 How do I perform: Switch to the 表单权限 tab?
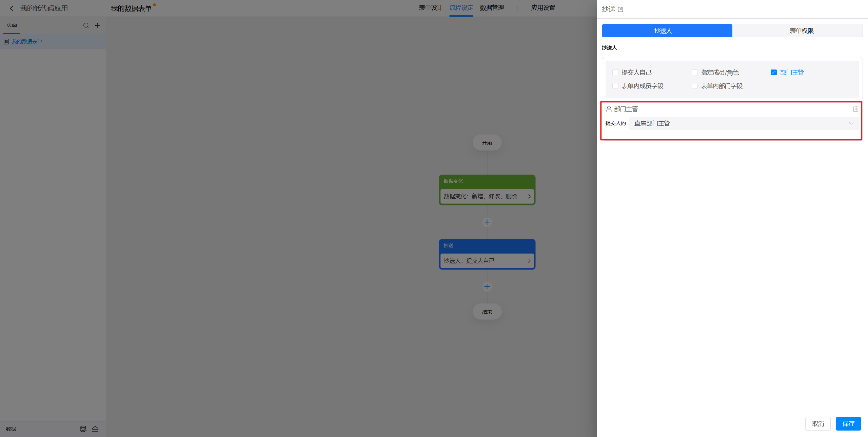coord(801,31)
